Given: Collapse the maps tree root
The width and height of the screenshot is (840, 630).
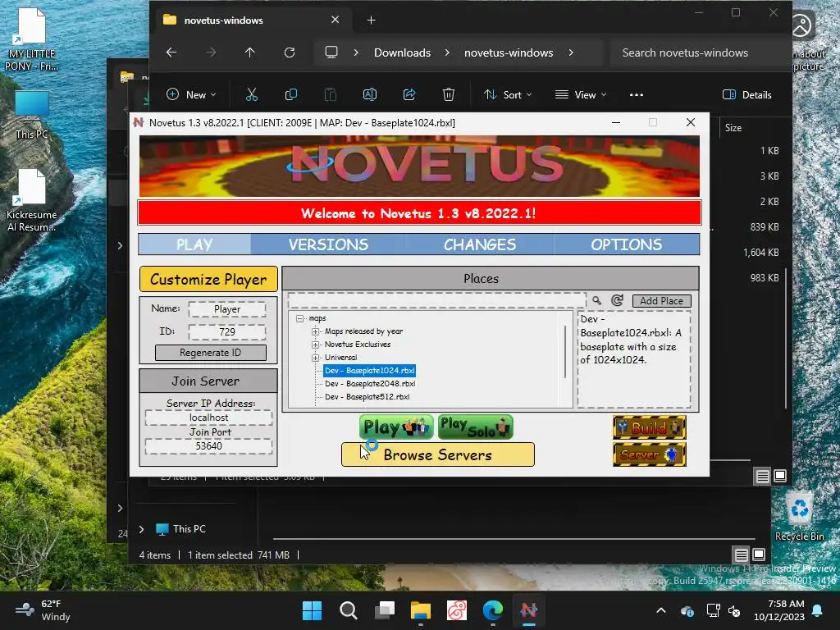Looking at the screenshot, I should [300, 318].
